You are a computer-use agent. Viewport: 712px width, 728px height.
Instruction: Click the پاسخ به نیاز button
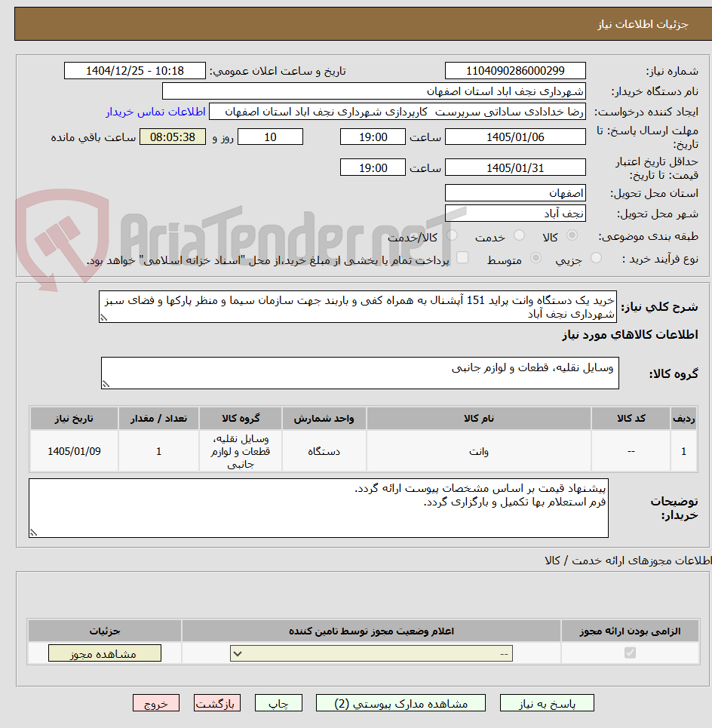pyautogui.click(x=547, y=703)
